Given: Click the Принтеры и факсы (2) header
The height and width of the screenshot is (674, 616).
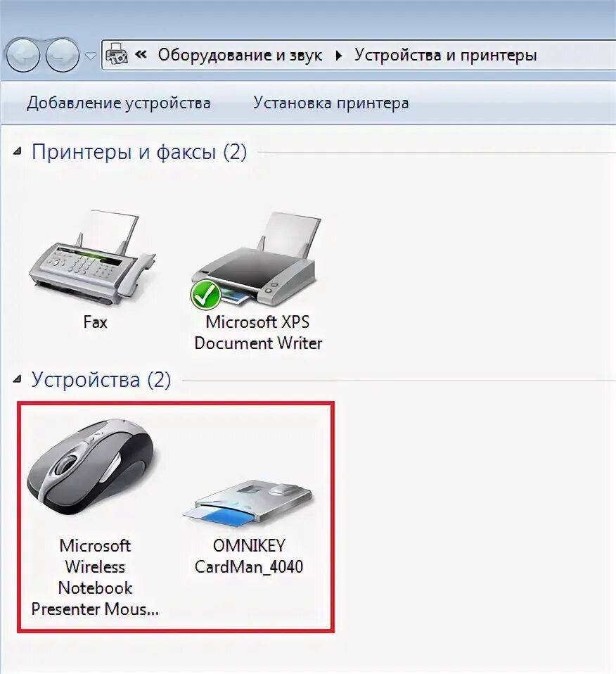Looking at the screenshot, I should pyautogui.click(x=139, y=152).
